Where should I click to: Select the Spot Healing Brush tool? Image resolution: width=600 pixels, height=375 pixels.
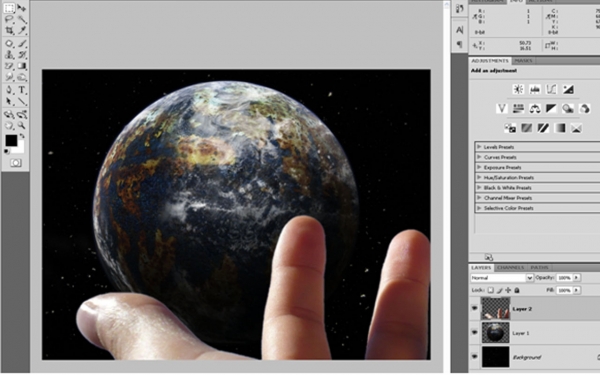coord(9,44)
